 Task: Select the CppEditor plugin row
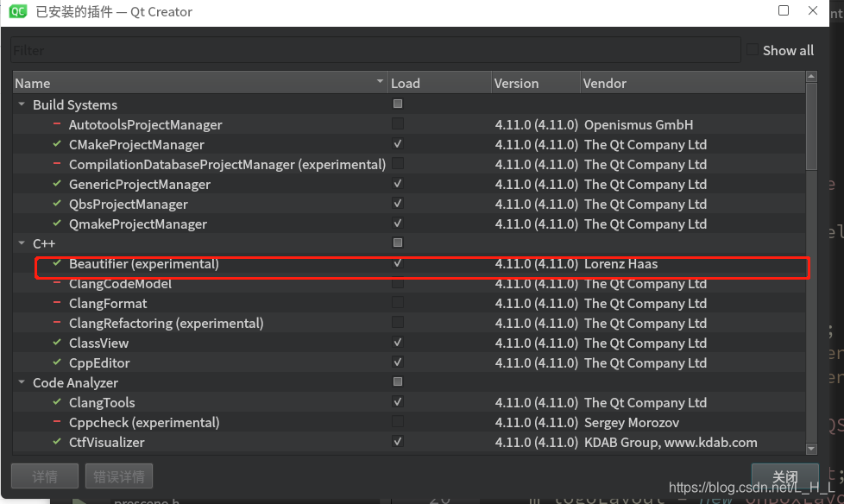[409, 363]
